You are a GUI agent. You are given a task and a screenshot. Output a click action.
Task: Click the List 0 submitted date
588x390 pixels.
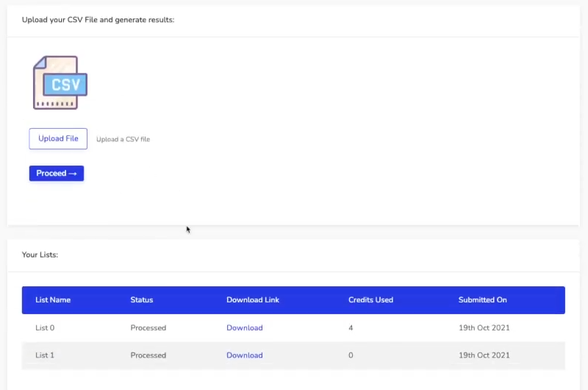484,327
